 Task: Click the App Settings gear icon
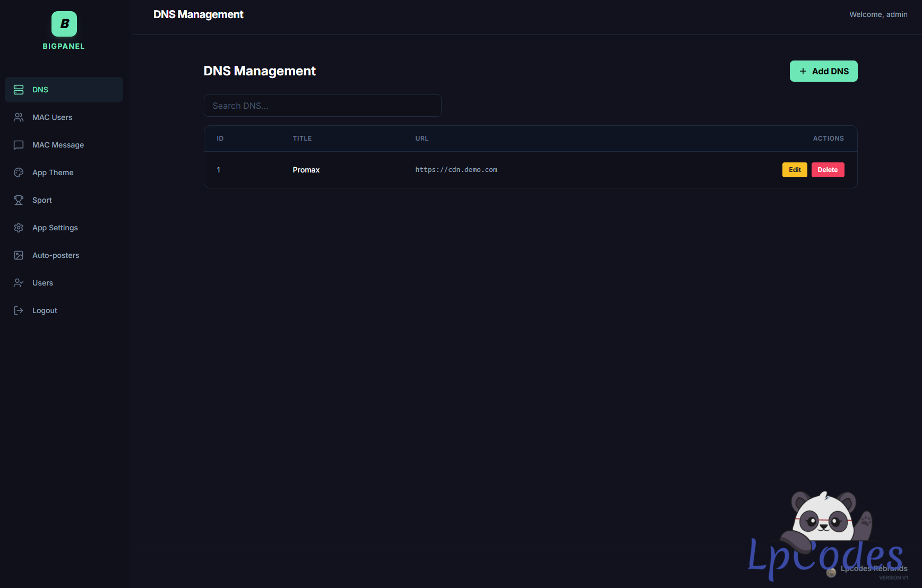(x=19, y=228)
